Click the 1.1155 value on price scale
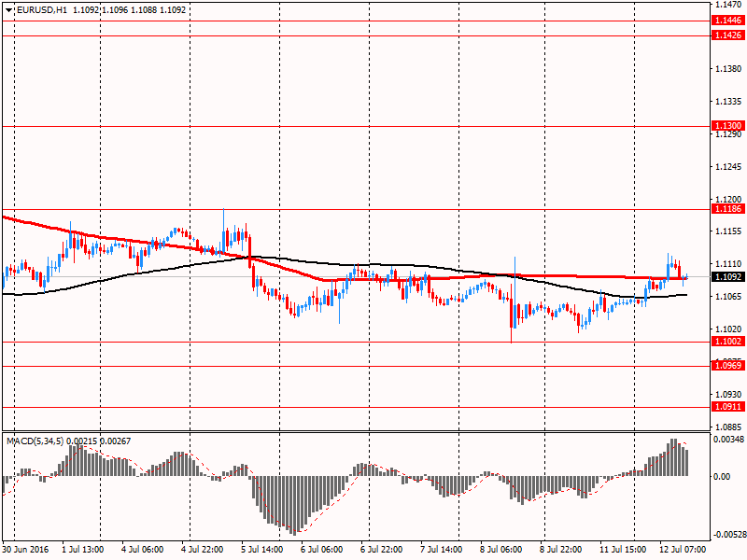 tap(728, 231)
